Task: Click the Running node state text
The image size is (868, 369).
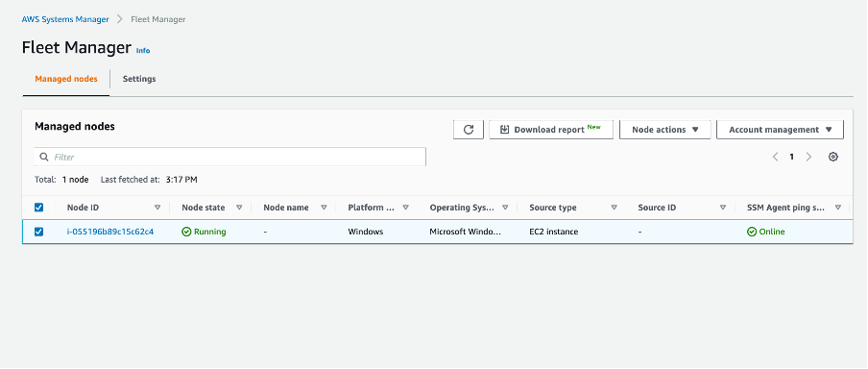Action: tap(210, 232)
